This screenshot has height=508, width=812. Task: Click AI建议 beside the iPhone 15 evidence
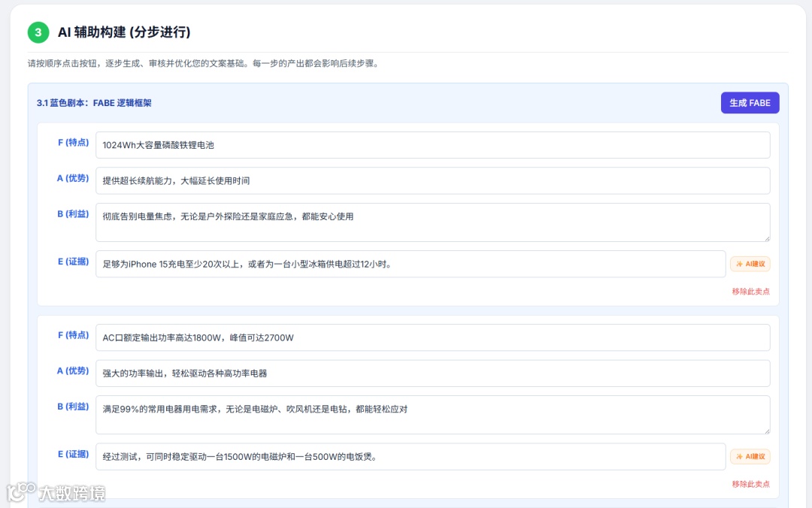tap(750, 264)
